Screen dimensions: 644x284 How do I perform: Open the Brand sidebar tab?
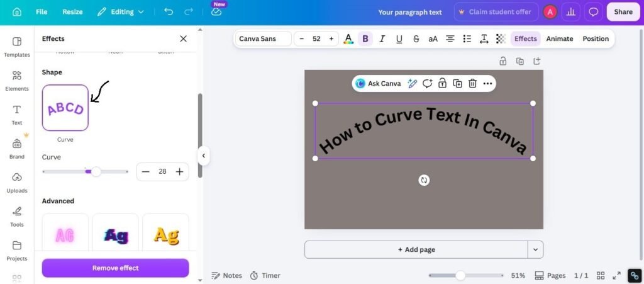click(17, 149)
